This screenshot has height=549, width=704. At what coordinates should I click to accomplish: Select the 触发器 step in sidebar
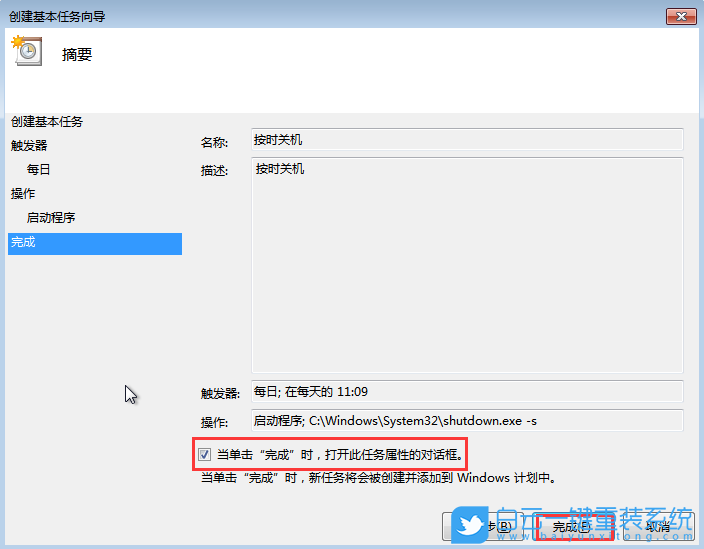(x=29, y=145)
